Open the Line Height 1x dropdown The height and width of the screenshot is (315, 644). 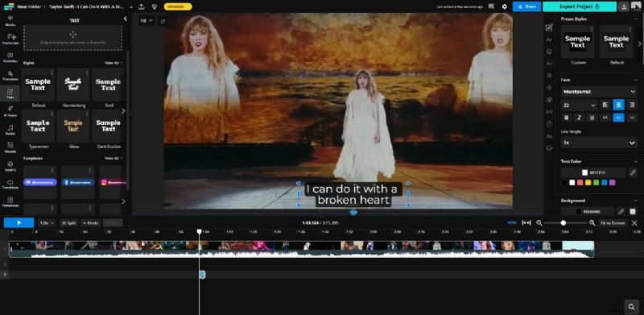599,143
